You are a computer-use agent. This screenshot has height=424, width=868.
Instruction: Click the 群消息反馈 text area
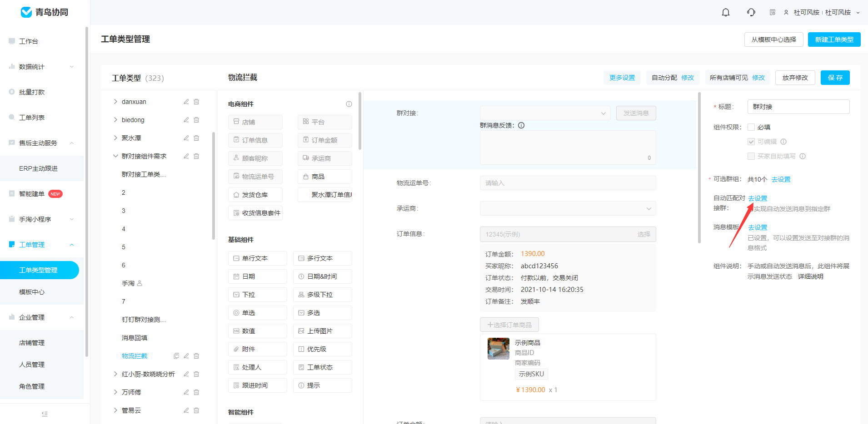click(x=568, y=148)
